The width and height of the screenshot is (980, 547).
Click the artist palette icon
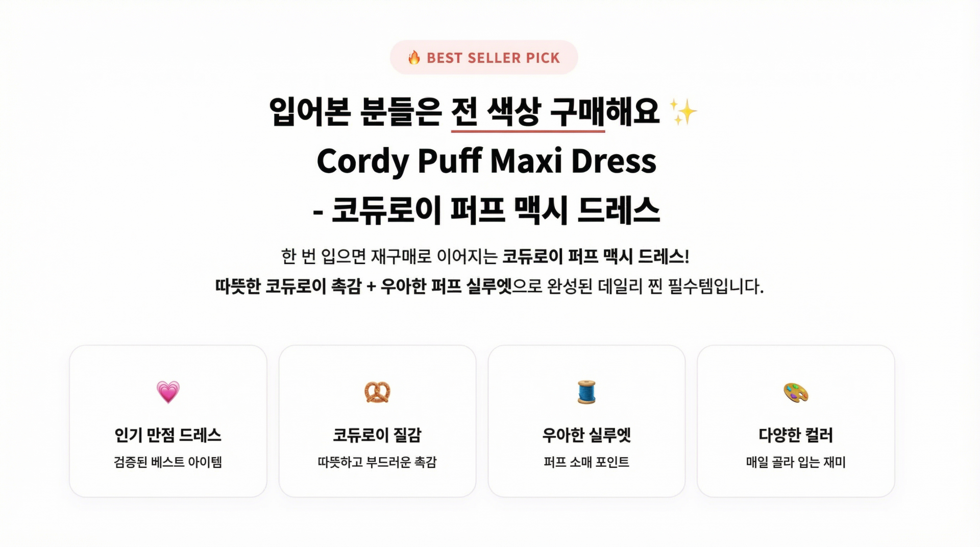point(796,393)
